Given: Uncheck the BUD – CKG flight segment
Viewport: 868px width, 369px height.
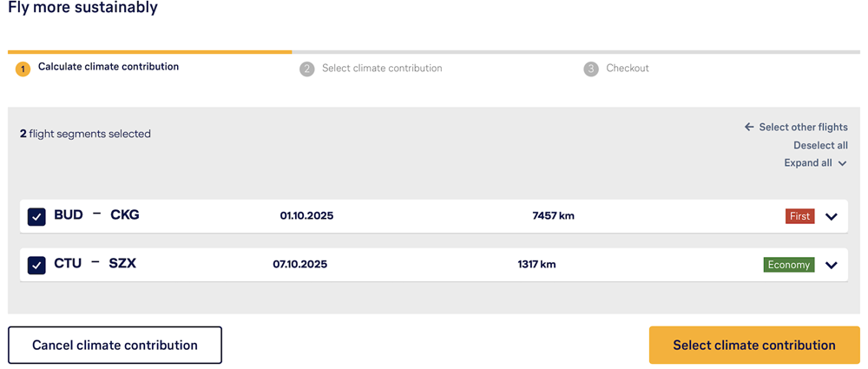Looking at the screenshot, I should click(x=36, y=216).
